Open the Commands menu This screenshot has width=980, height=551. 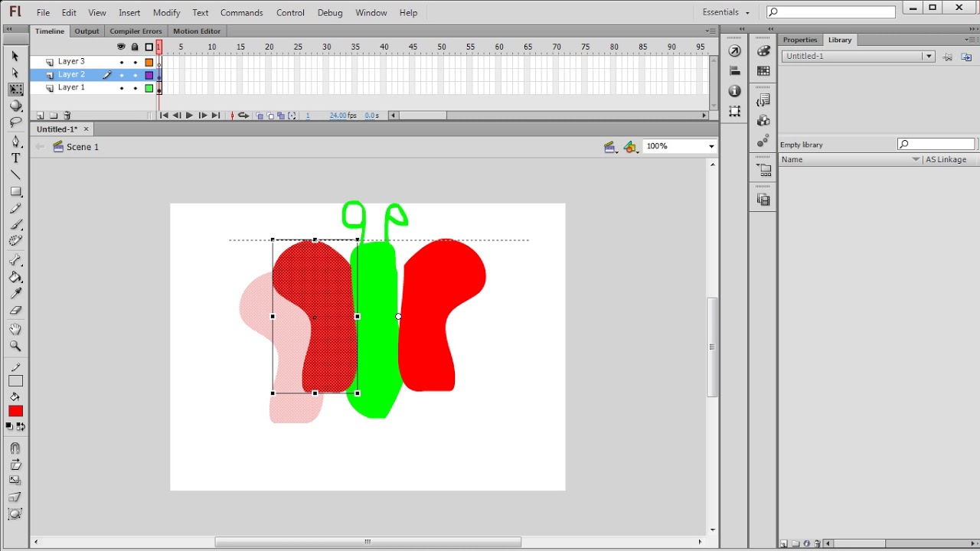[241, 13]
